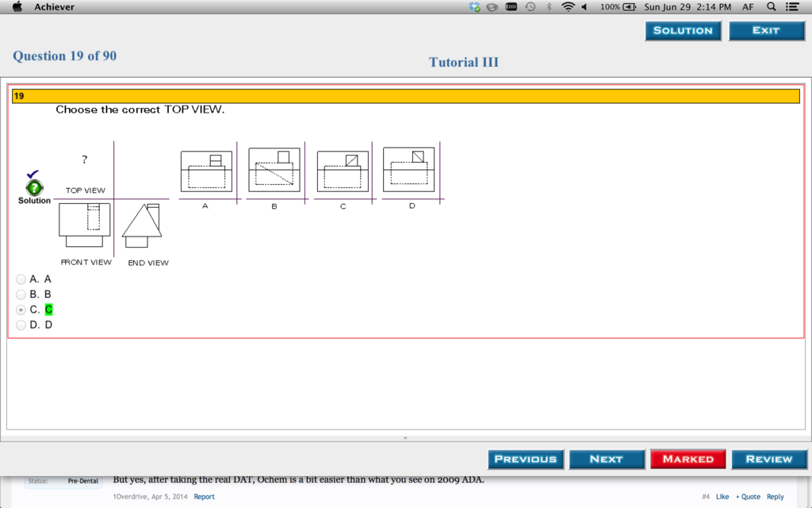Click the volume speaker icon
Screen dimensions: 812x508
[584, 7]
